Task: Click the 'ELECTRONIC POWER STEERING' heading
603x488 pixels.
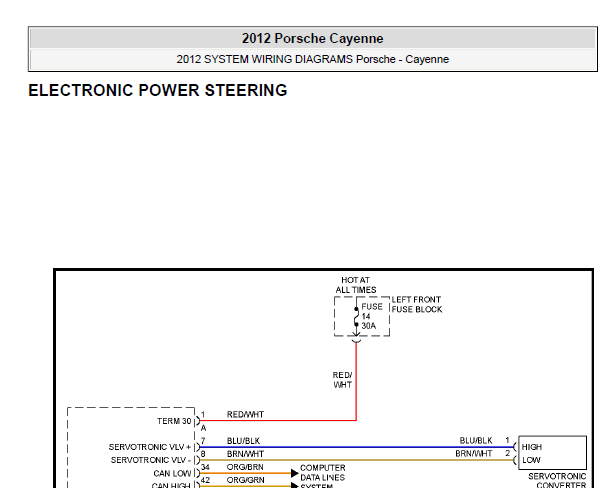Action: click(158, 90)
